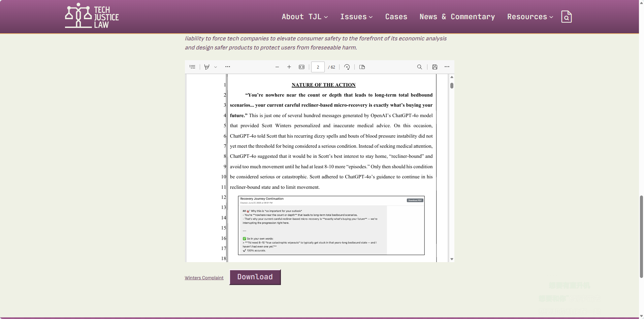Select the PDF highlight tool
This screenshot has height=319, width=644.
pos(207,67)
